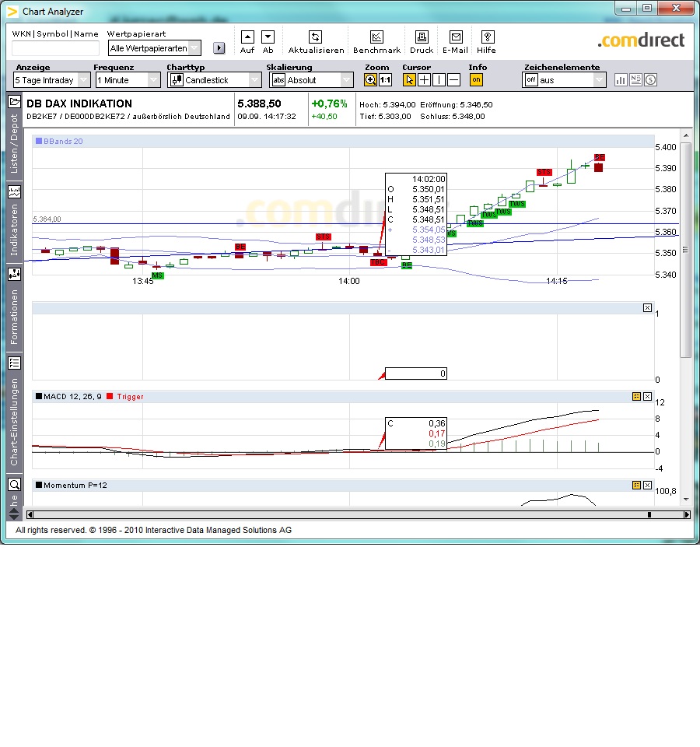
Task: Switch to the Listen/Depot side tab
Action: click(x=14, y=144)
